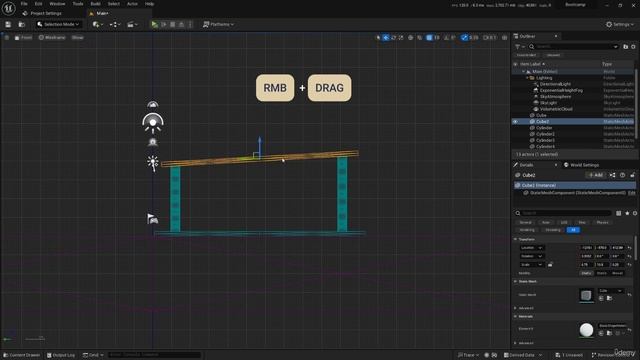Screen dimensions: 640x360
Task: Click the Add content cube-plus icon
Action: [97, 24]
